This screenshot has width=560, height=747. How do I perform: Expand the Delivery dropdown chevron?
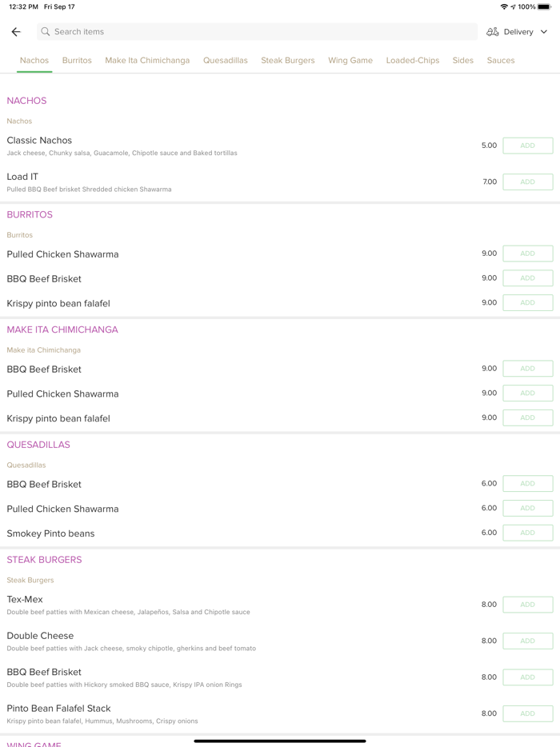pyautogui.click(x=544, y=32)
